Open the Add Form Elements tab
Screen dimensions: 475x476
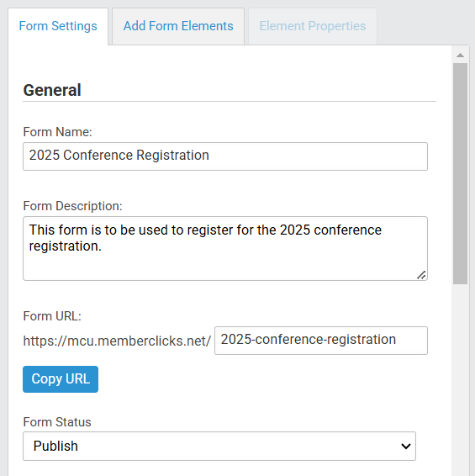[x=178, y=26]
